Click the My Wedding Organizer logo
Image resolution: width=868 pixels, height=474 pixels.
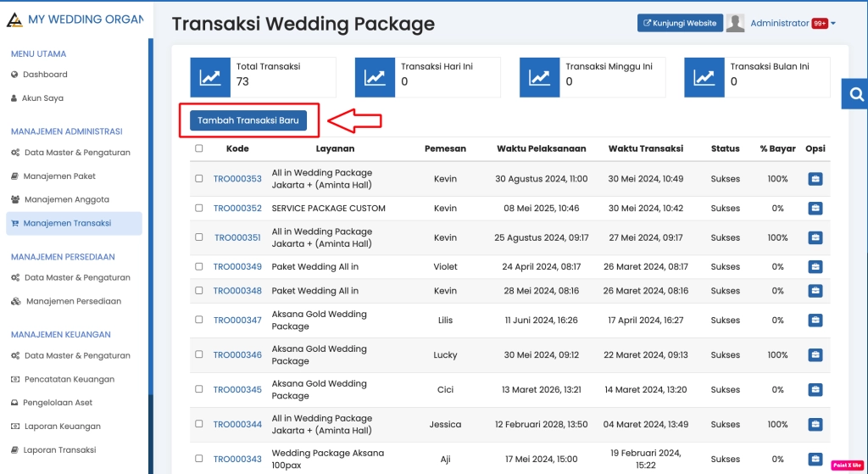tap(14, 19)
